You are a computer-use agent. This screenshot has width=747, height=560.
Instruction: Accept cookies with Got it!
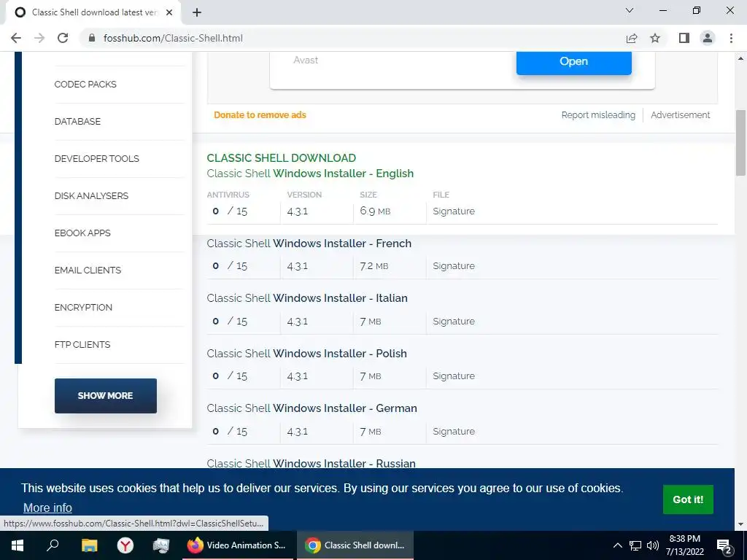(688, 499)
